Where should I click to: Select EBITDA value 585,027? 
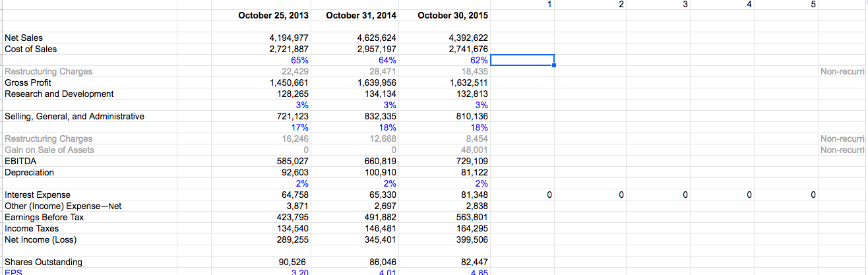[x=293, y=161]
